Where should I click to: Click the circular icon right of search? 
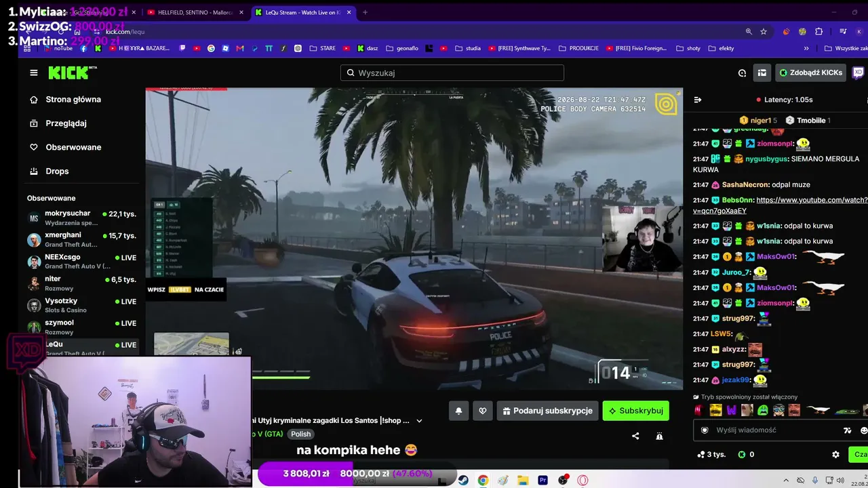742,73
